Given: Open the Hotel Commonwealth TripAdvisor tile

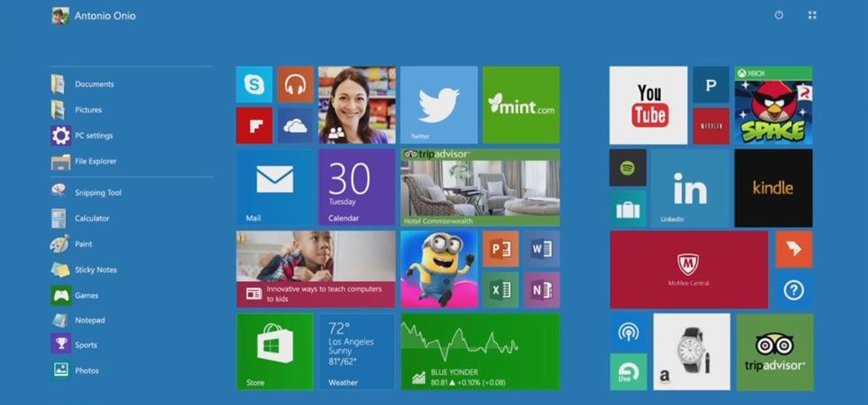Looking at the screenshot, I should (480, 188).
